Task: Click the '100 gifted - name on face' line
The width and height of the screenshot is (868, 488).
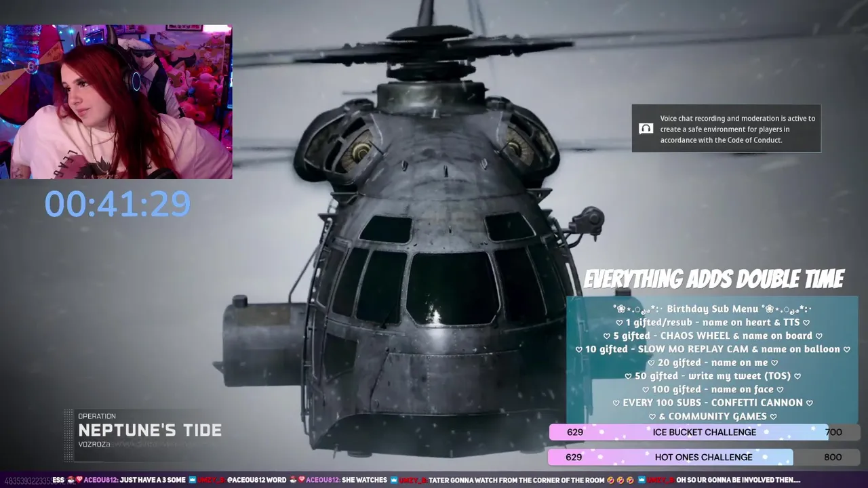Action: coord(713,389)
